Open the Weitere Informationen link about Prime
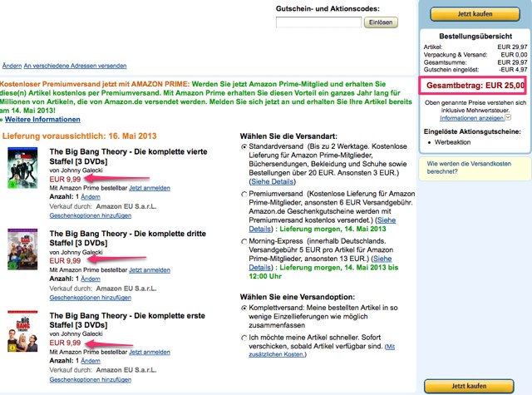The height and width of the screenshot is (395, 532). tap(37, 118)
